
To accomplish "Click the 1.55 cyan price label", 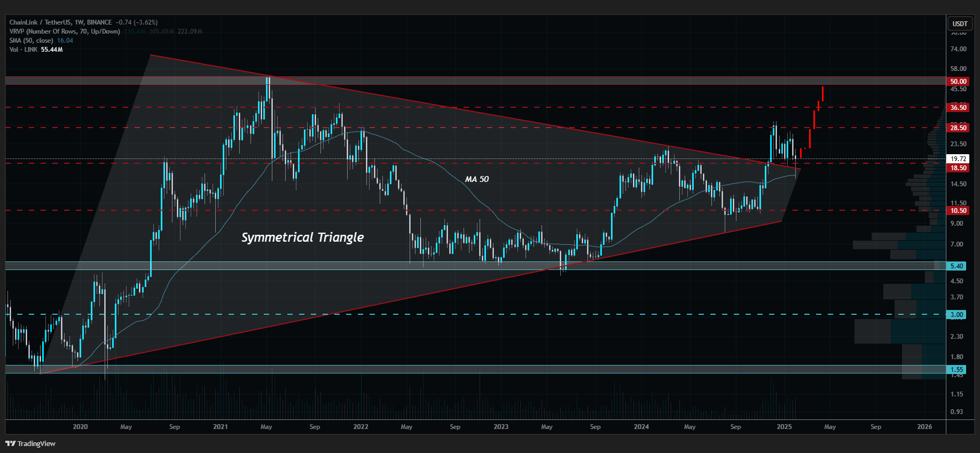I will coord(957,370).
